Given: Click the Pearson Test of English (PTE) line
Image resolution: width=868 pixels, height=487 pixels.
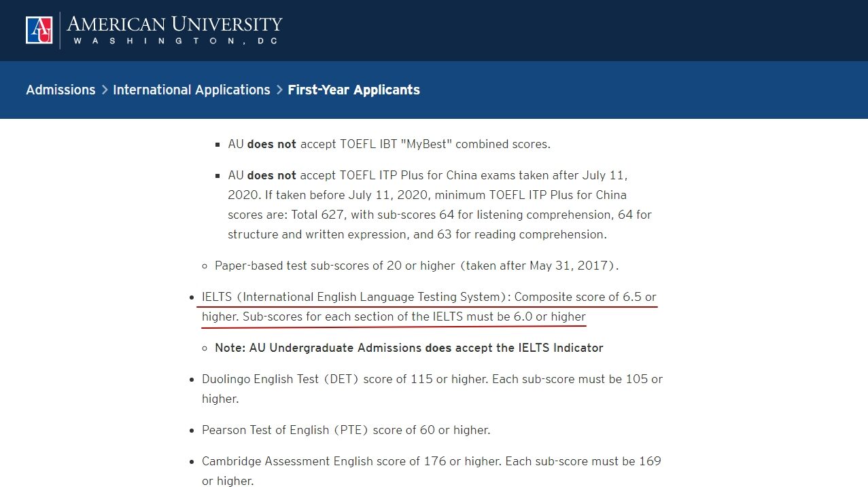Looking at the screenshot, I should [x=346, y=430].
